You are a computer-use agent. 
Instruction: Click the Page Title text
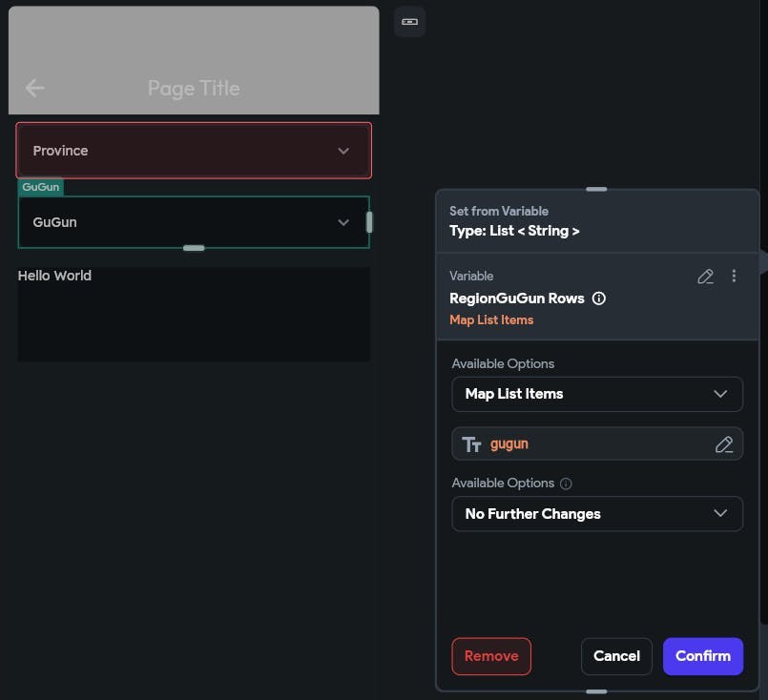[194, 88]
